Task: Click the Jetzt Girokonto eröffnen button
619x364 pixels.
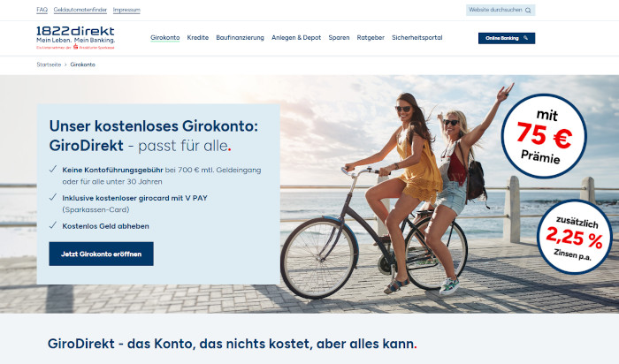Action: pyautogui.click(x=102, y=254)
